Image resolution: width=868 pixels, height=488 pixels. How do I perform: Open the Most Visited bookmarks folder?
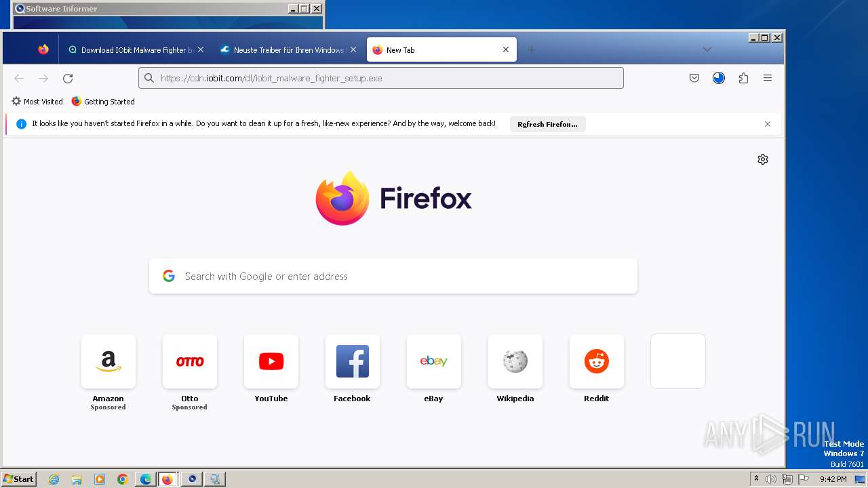(37, 102)
